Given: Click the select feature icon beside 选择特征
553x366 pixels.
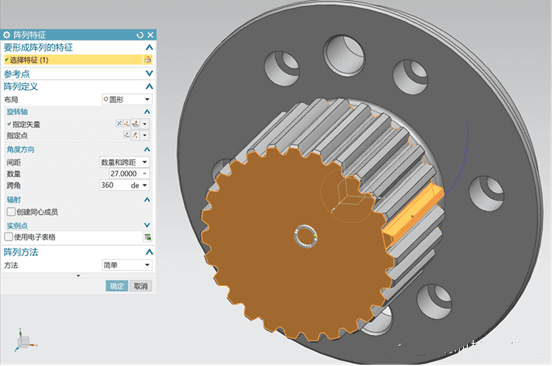Looking at the screenshot, I should (x=147, y=60).
